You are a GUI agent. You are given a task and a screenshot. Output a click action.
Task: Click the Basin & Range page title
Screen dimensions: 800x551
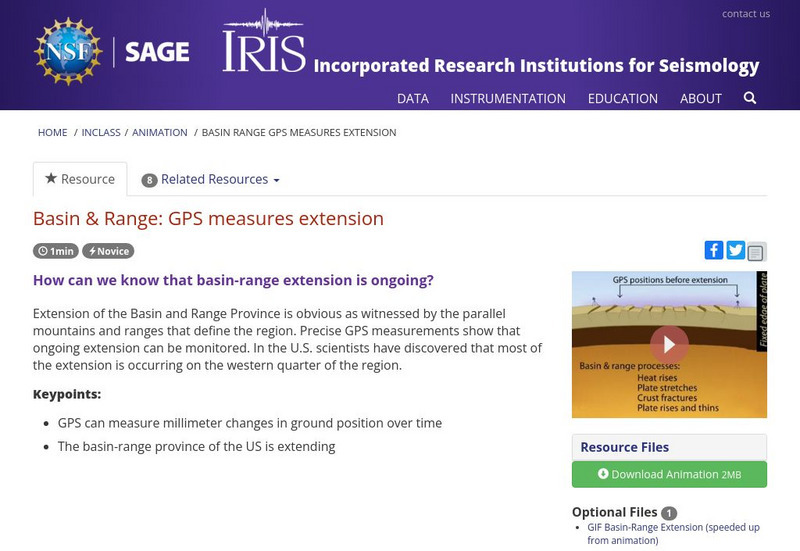[x=208, y=218]
